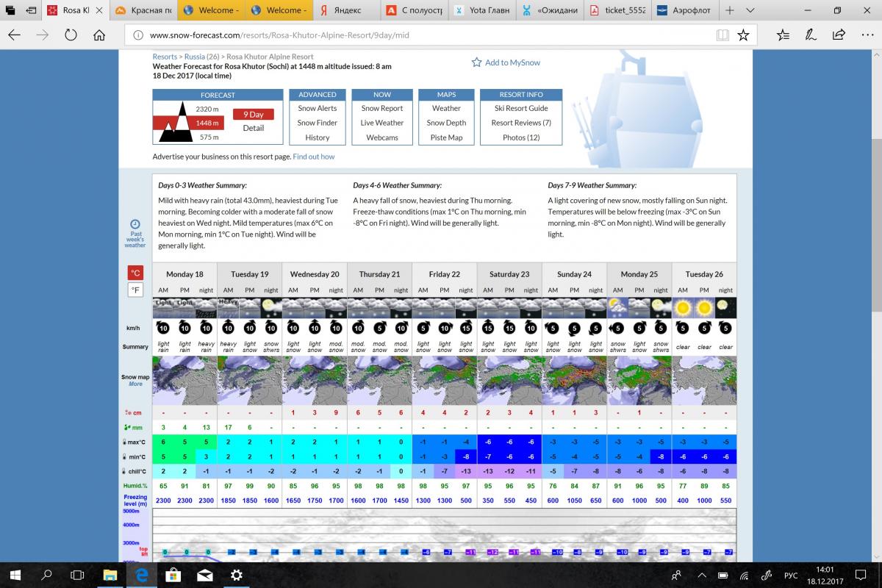Select the 9 Day forecast button
Image resolution: width=882 pixels, height=588 pixels.
click(x=254, y=115)
